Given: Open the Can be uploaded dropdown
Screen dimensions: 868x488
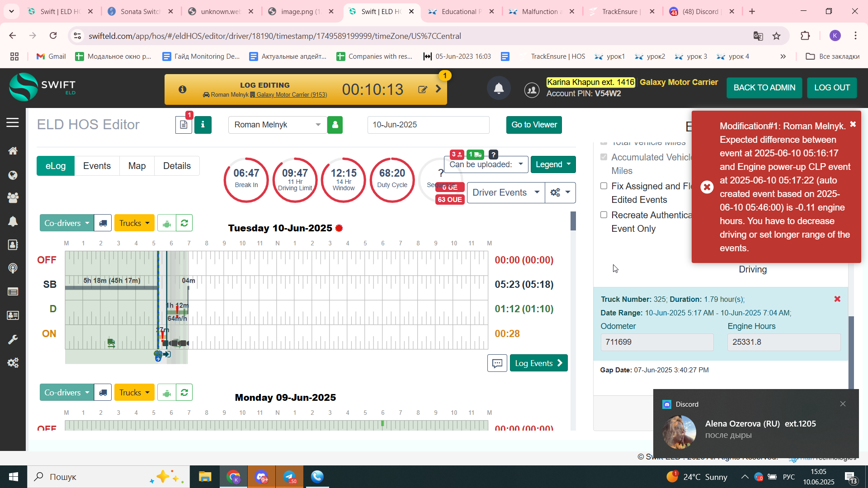Looking at the screenshot, I should 486,164.
